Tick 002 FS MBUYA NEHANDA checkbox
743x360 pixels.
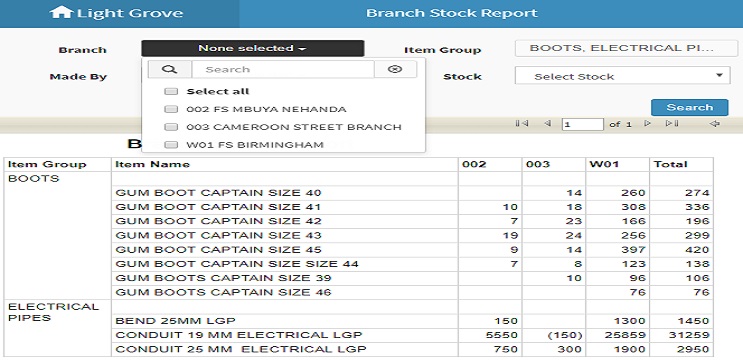(171, 109)
